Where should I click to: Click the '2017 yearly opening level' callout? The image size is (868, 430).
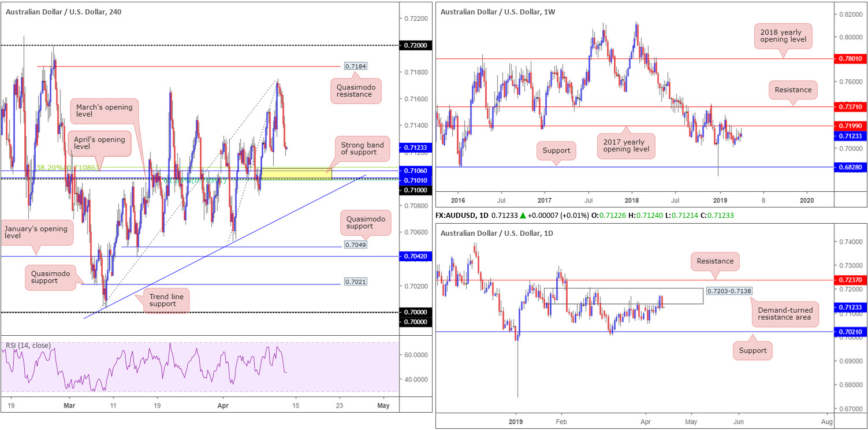pos(626,144)
